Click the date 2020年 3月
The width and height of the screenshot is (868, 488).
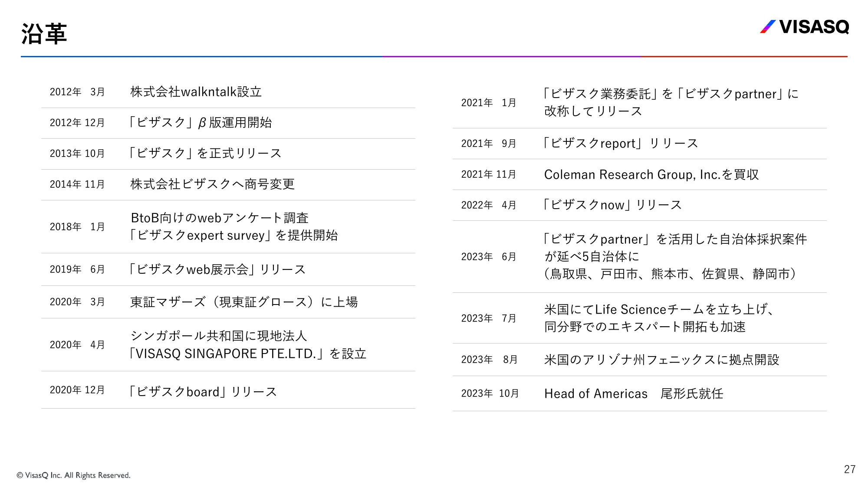tap(77, 302)
